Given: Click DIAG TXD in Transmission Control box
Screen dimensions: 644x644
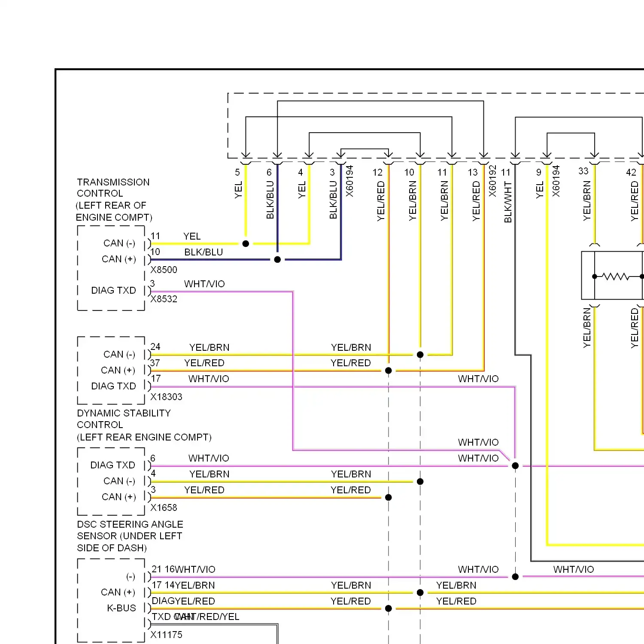Looking at the screenshot, I should pyautogui.click(x=114, y=290).
